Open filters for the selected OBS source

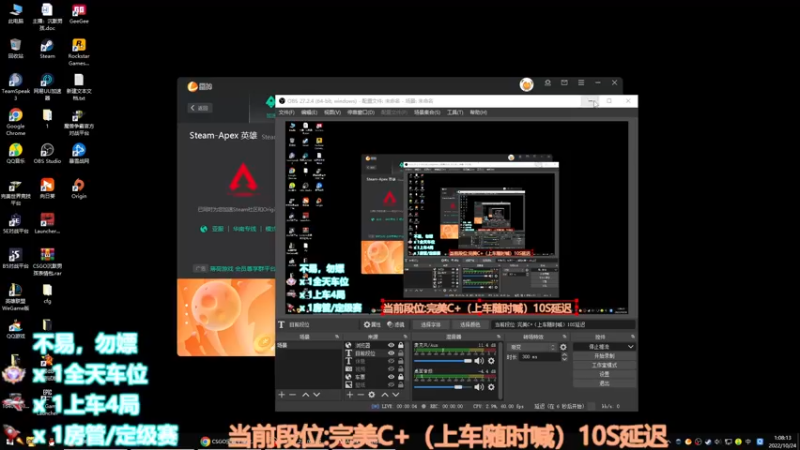395,324
